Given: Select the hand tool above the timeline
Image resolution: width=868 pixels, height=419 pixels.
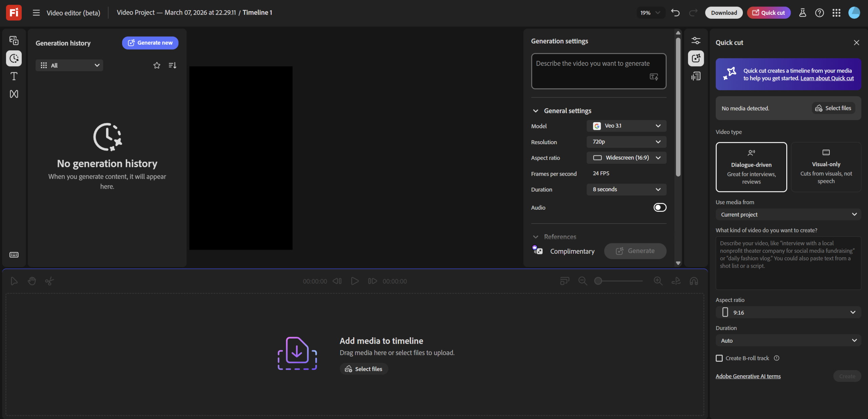Looking at the screenshot, I should coord(32,281).
